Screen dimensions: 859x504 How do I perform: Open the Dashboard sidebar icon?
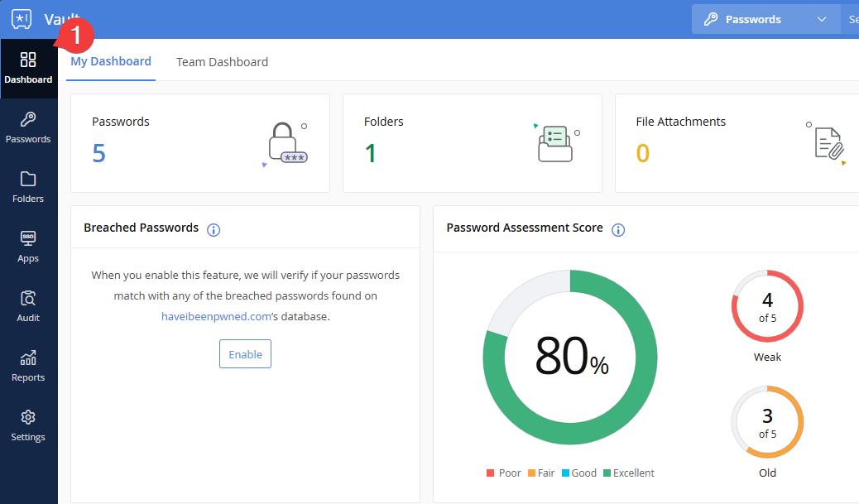28,68
